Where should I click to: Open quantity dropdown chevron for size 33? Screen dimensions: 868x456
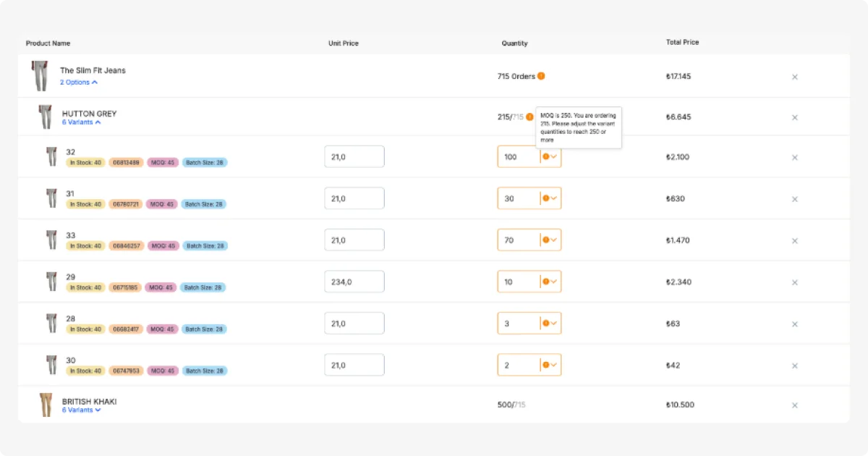coord(554,240)
